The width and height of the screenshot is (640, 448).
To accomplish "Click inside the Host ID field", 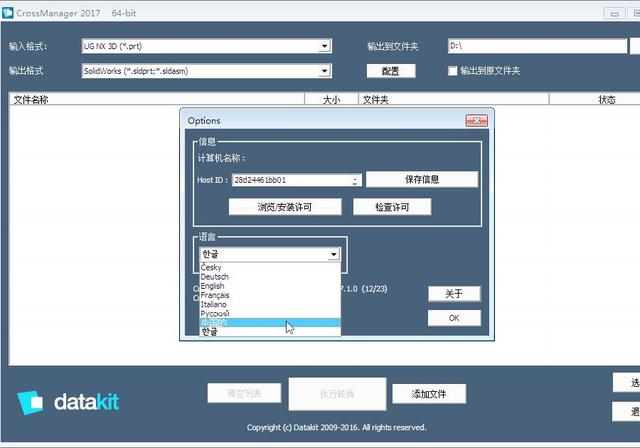I will coord(290,181).
